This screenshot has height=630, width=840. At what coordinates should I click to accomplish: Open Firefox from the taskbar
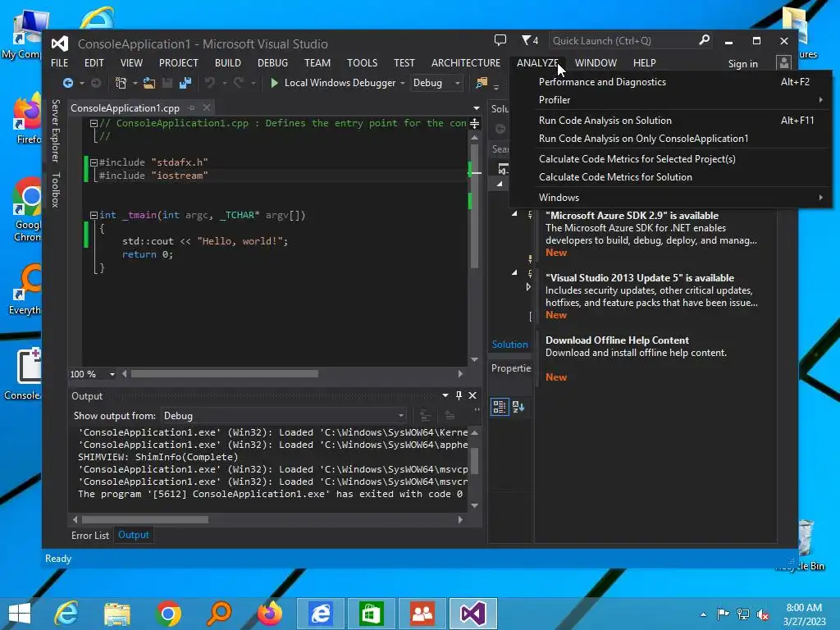(269, 614)
